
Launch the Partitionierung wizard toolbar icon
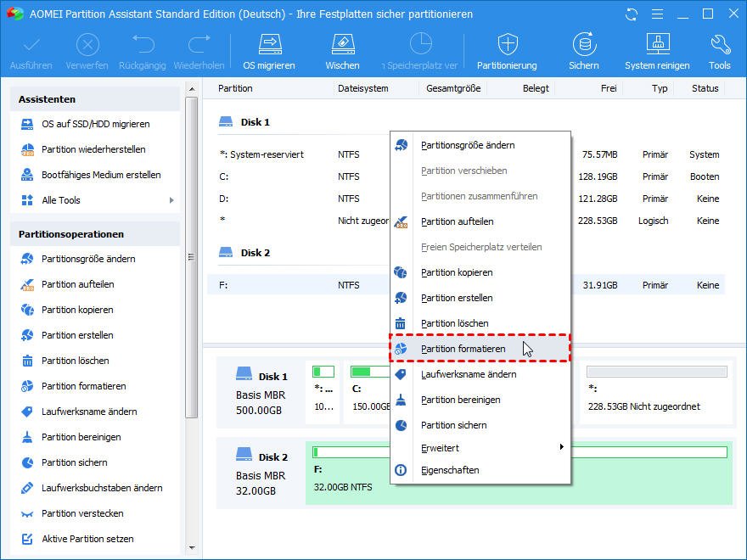(x=507, y=52)
